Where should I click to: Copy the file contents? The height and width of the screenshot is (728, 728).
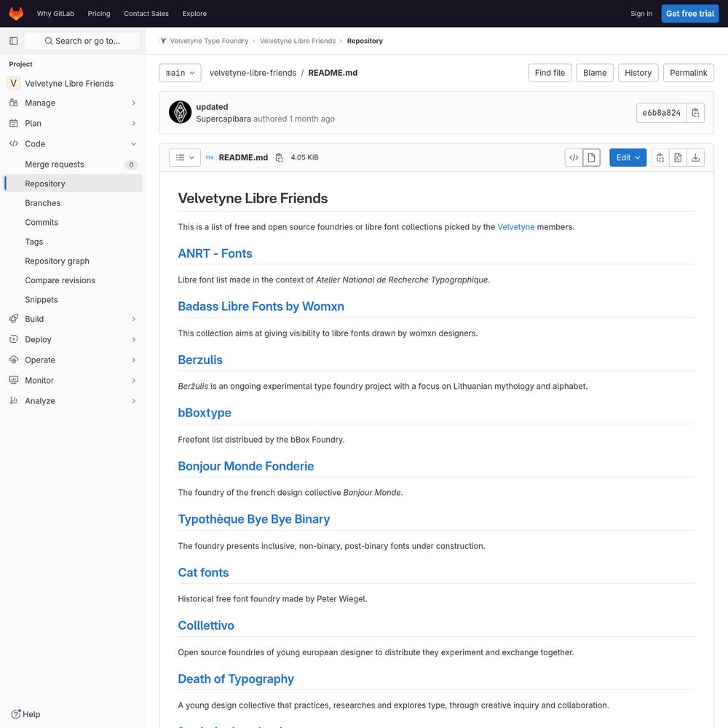660,158
